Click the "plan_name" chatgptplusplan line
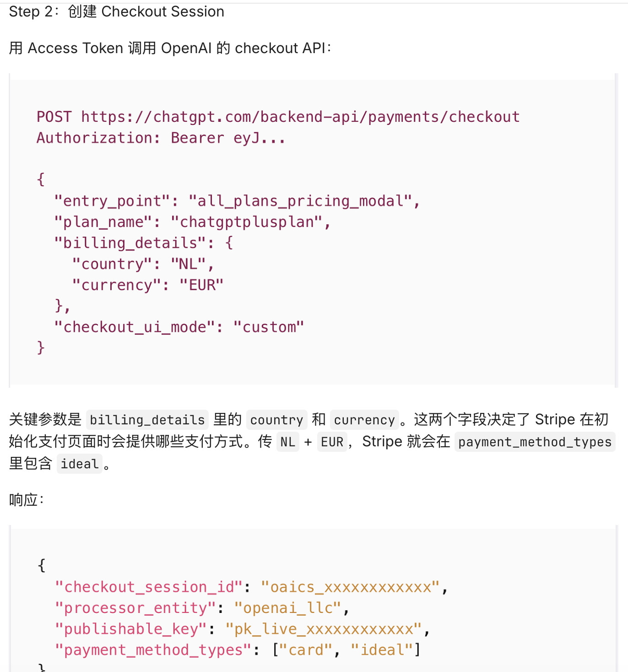 [x=192, y=222]
